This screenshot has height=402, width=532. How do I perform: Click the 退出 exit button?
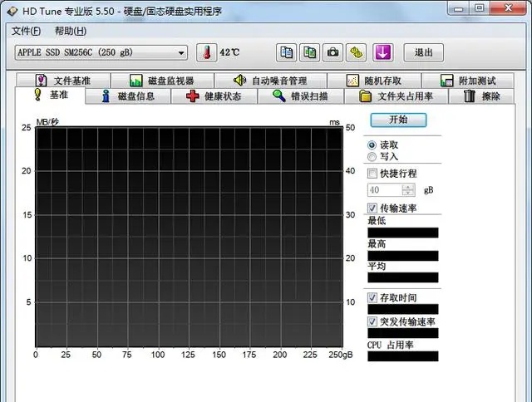(423, 52)
